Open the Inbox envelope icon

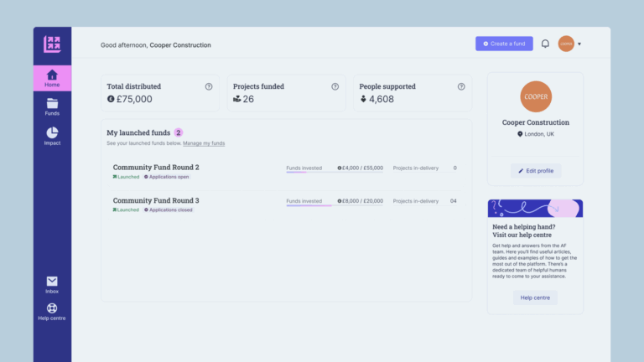[52, 282]
